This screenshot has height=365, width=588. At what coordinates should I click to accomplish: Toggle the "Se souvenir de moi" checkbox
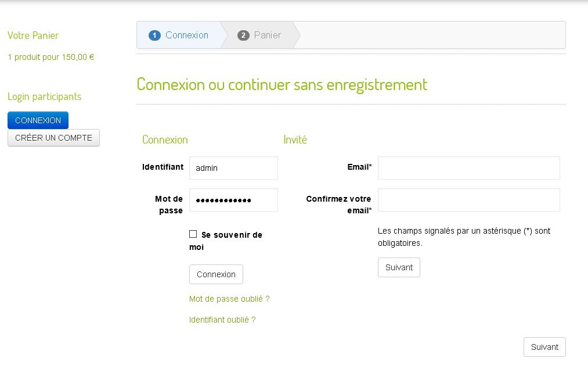(x=193, y=234)
